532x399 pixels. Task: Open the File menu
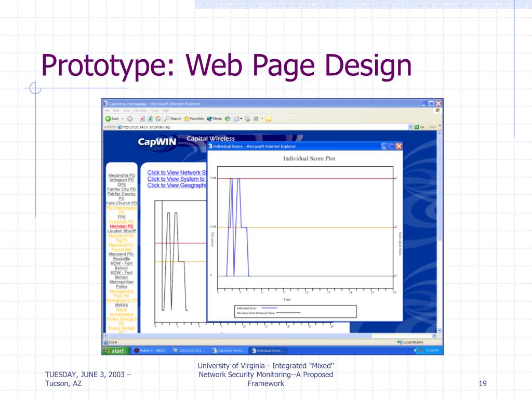coord(107,111)
